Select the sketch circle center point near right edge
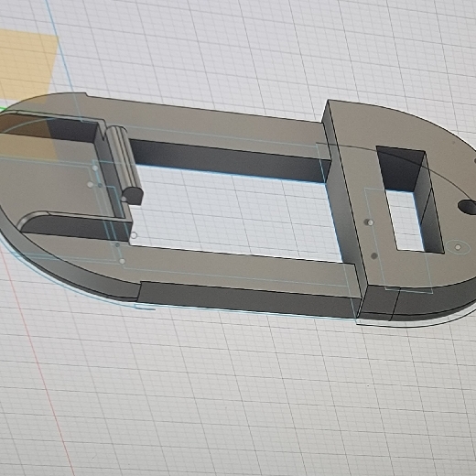476x476 pixels. point(458,247)
